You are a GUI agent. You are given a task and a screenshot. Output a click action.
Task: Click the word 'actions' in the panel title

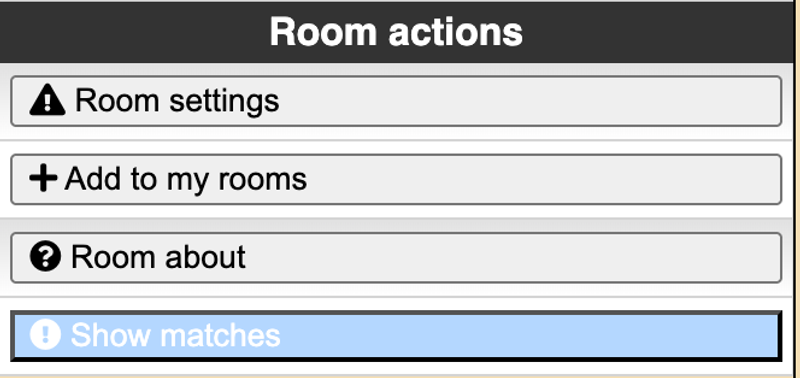[456, 32]
